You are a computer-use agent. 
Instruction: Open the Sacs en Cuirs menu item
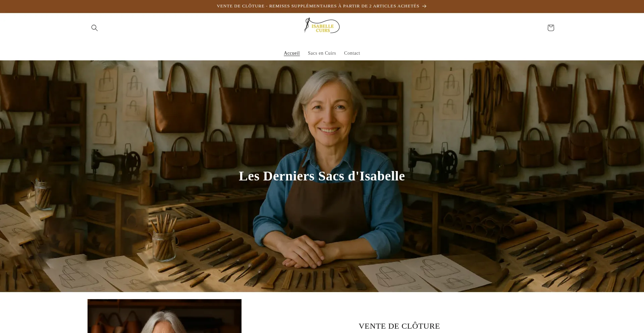point(322,53)
